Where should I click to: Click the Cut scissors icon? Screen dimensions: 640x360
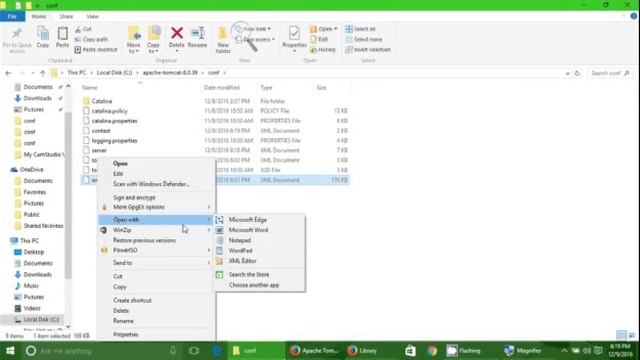click(x=78, y=29)
